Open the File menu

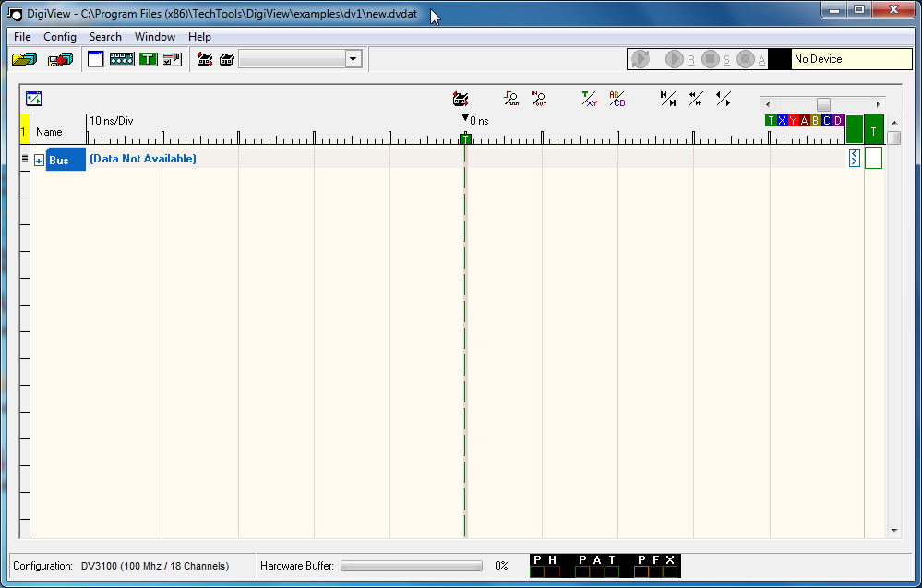point(22,36)
